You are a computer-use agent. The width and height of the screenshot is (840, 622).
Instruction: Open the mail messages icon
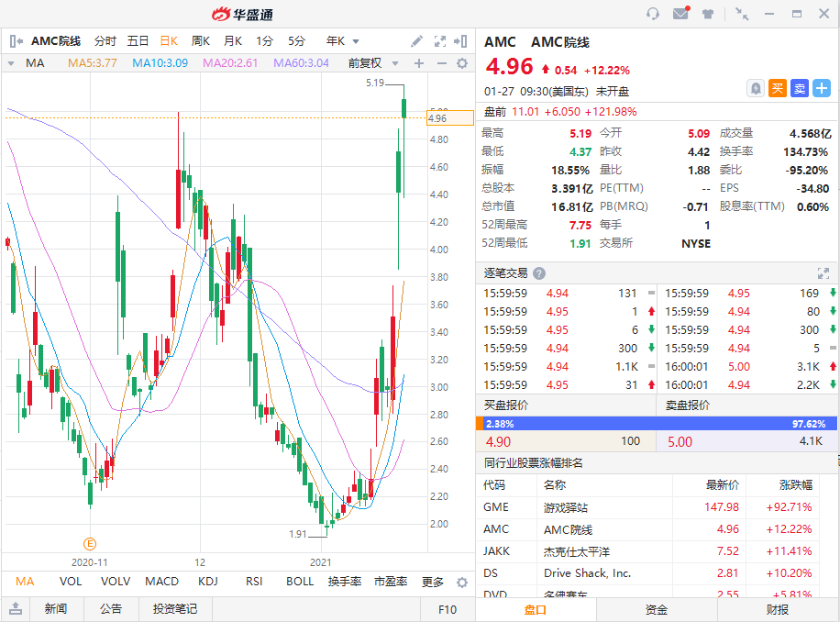pos(680,14)
